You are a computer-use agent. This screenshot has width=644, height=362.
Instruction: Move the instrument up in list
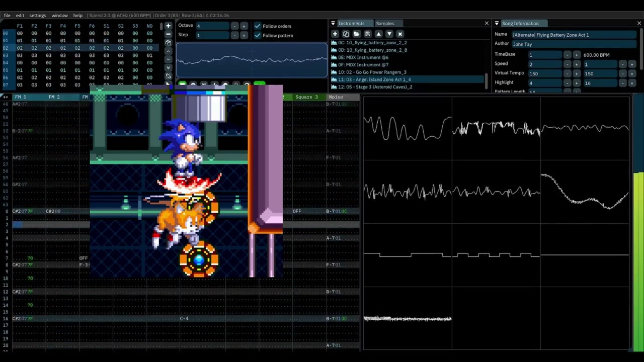(x=378, y=34)
